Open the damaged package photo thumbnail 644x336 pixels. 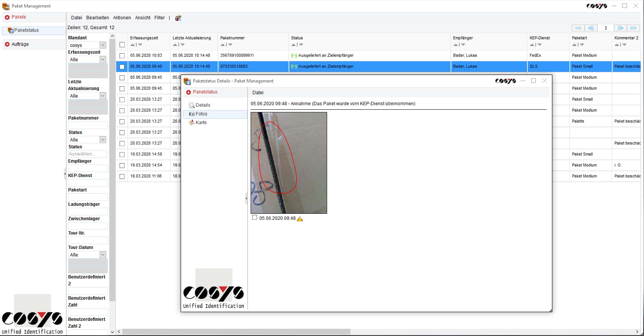pos(289,163)
